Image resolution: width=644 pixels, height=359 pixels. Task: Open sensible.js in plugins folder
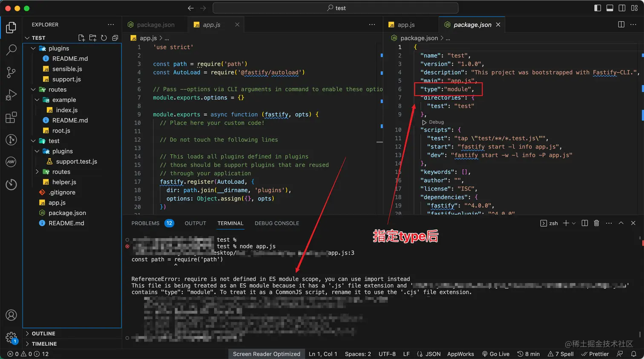coord(67,69)
